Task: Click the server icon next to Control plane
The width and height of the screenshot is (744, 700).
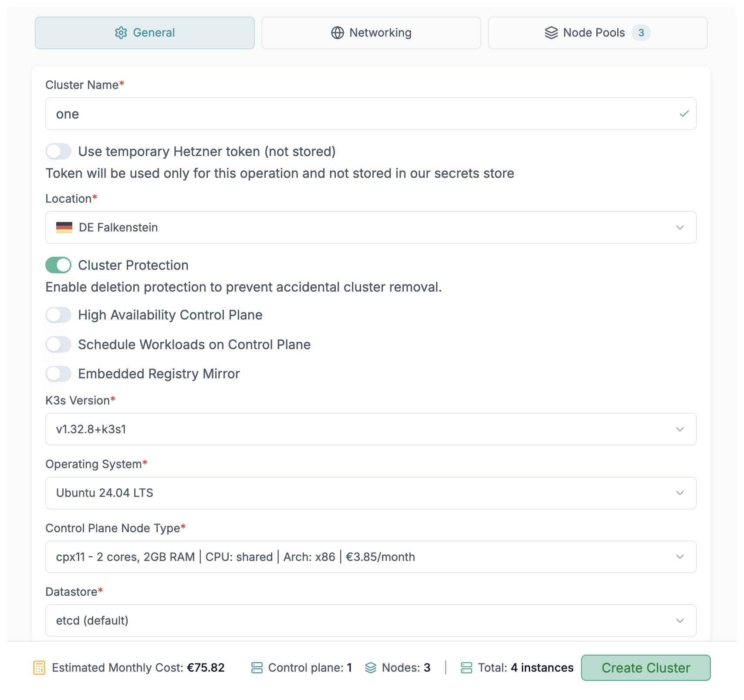Action: 257,668
